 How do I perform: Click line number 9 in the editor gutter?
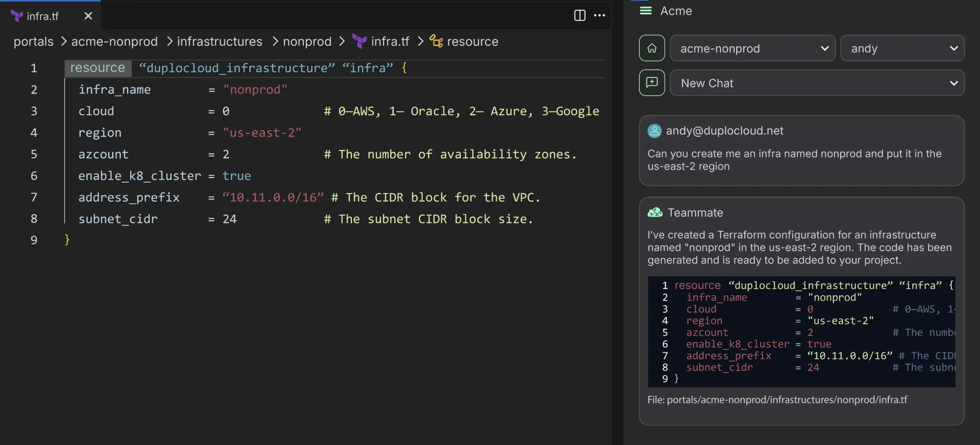click(x=34, y=240)
